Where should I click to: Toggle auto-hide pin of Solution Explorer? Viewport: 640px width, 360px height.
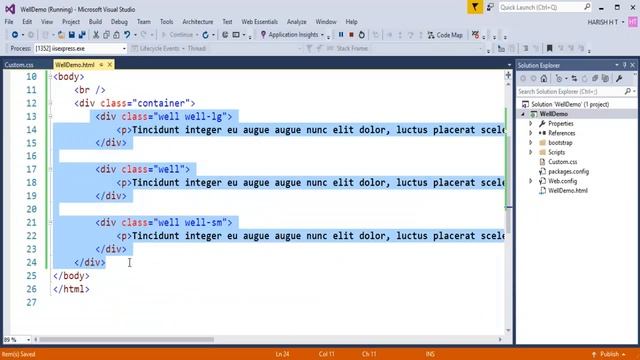tap(624, 65)
